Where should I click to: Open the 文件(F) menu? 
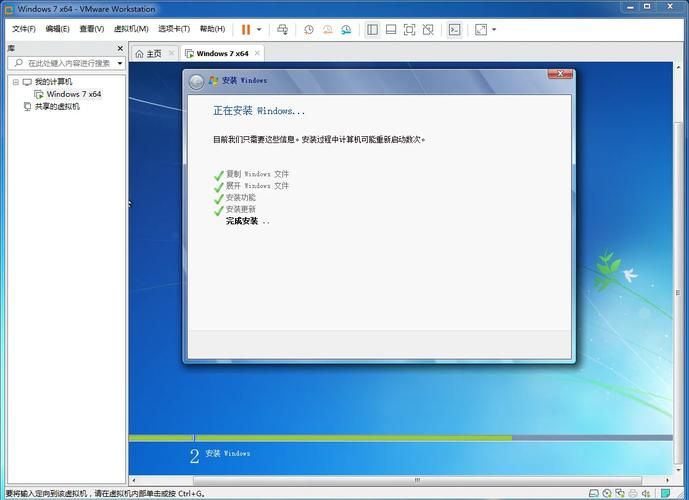tap(24, 29)
